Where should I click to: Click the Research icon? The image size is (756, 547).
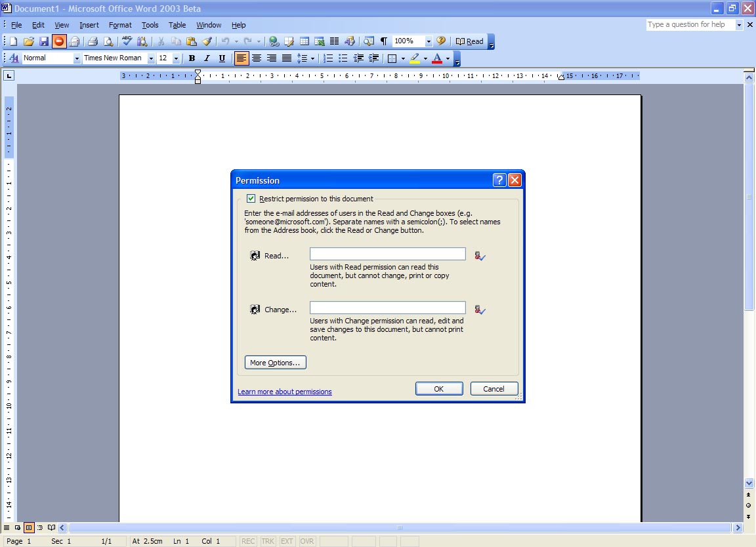point(142,41)
